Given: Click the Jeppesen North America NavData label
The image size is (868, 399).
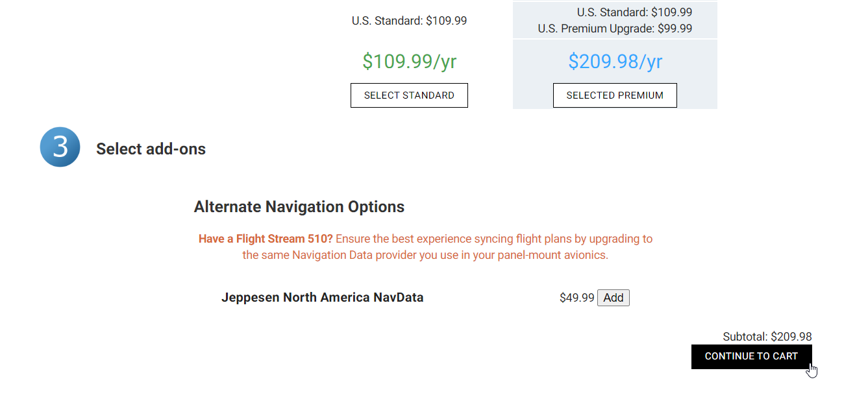Looking at the screenshot, I should [x=323, y=298].
